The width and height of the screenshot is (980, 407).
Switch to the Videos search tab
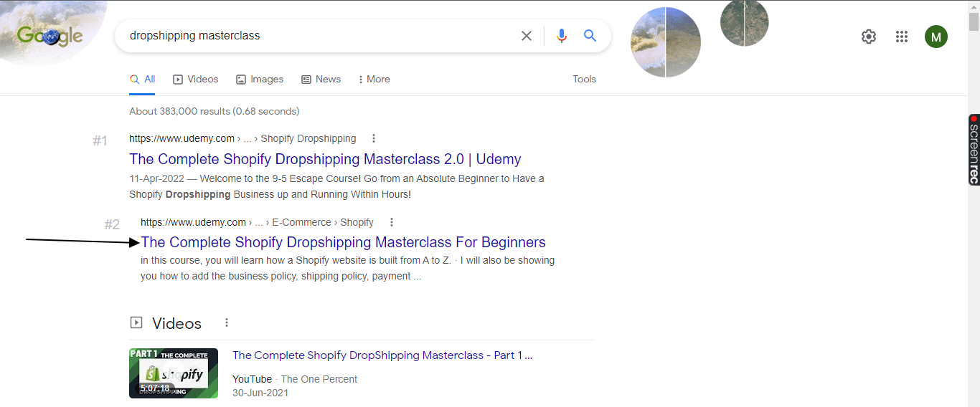click(195, 80)
